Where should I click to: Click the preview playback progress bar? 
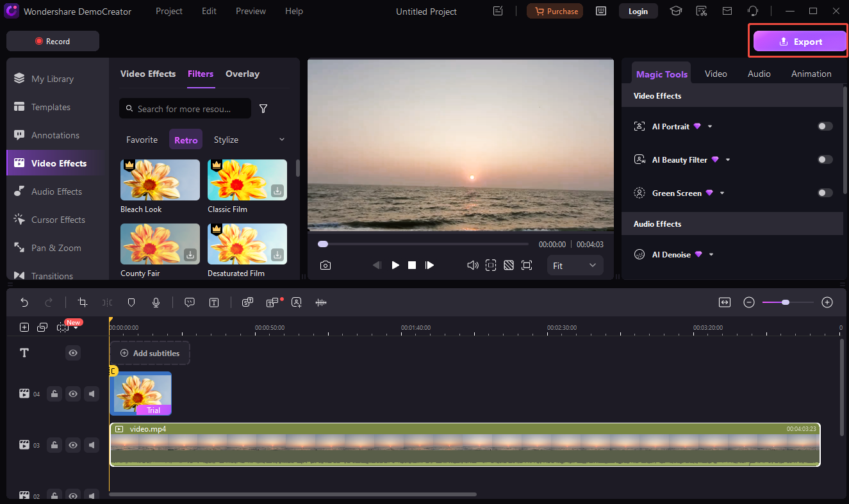tap(424, 244)
